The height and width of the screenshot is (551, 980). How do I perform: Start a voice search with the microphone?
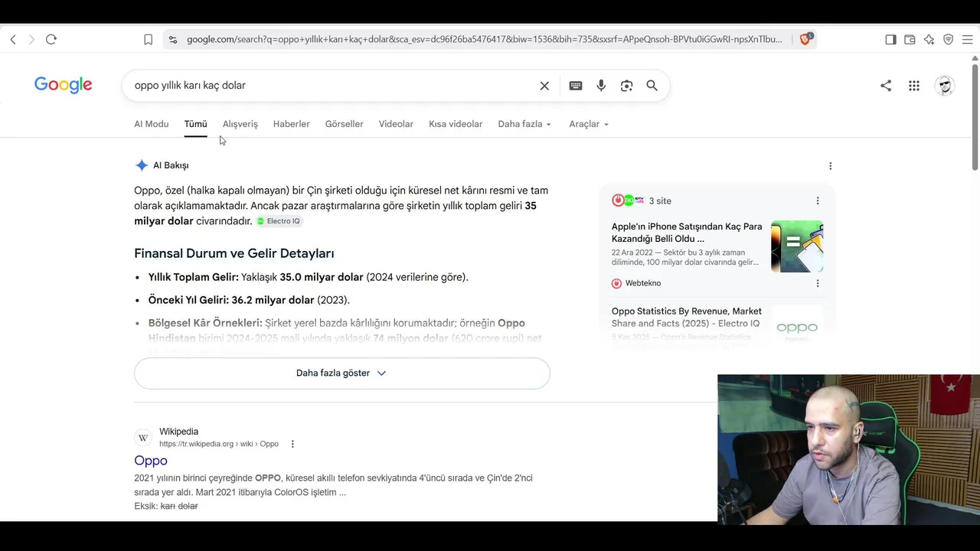click(x=601, y=86)
